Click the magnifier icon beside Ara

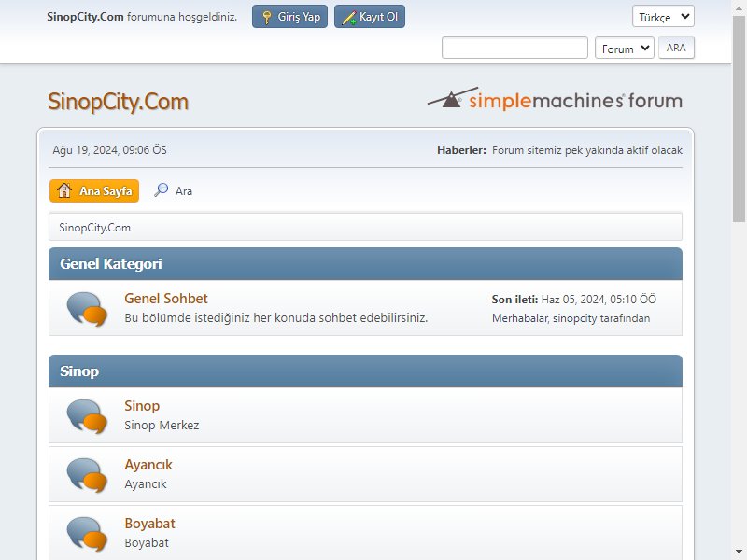pos(161,190)
